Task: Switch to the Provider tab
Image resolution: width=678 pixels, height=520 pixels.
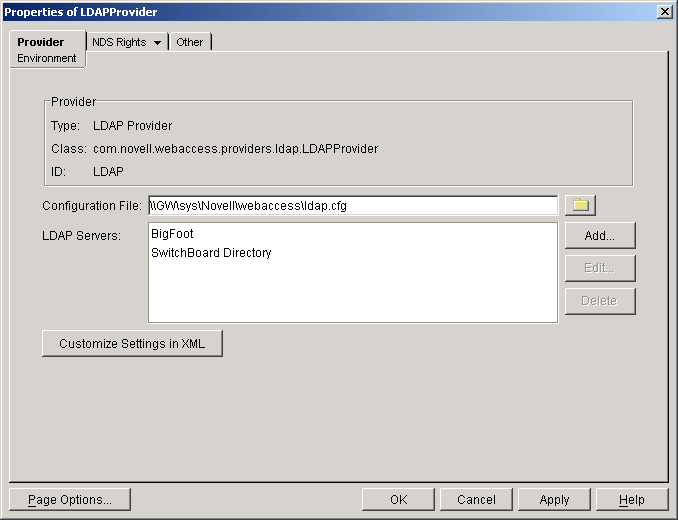Action: pyautogui.click(x=41, y=42)
